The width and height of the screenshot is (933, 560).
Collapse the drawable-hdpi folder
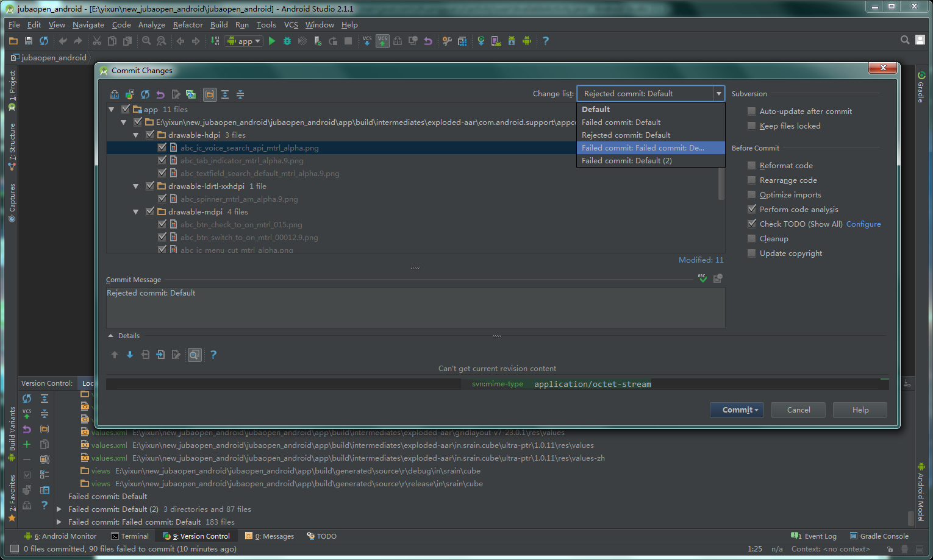pos(136,135)
